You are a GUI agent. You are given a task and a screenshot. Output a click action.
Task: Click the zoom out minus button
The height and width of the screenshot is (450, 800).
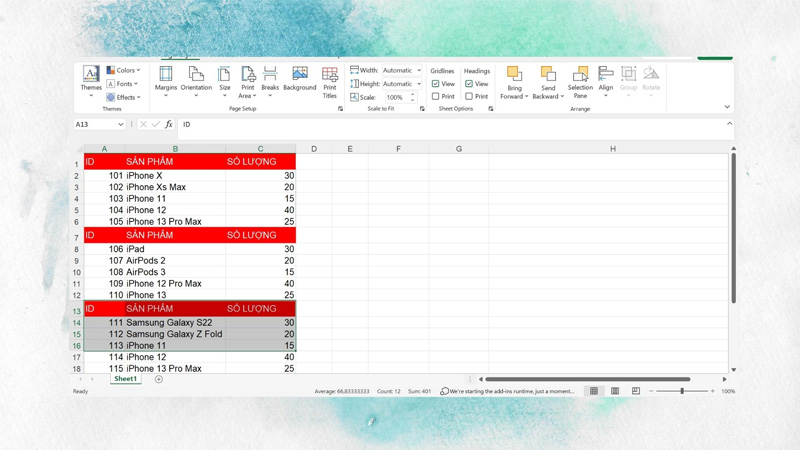(651, 391)
